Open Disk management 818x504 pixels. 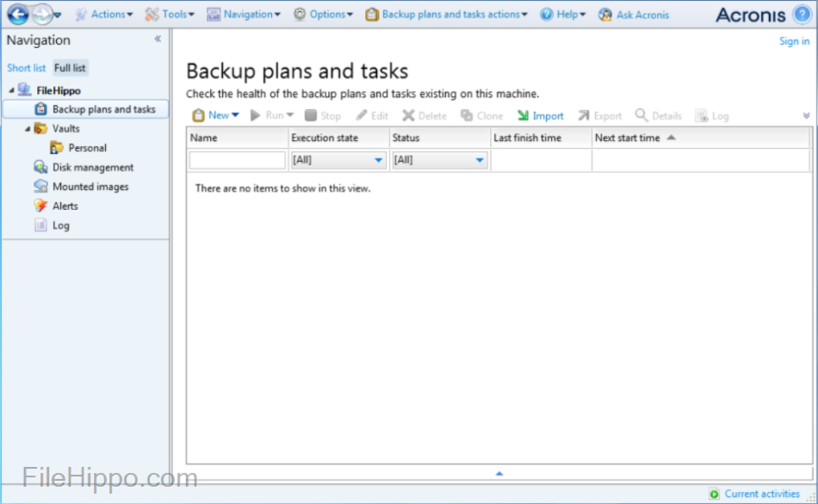point(83,167)
